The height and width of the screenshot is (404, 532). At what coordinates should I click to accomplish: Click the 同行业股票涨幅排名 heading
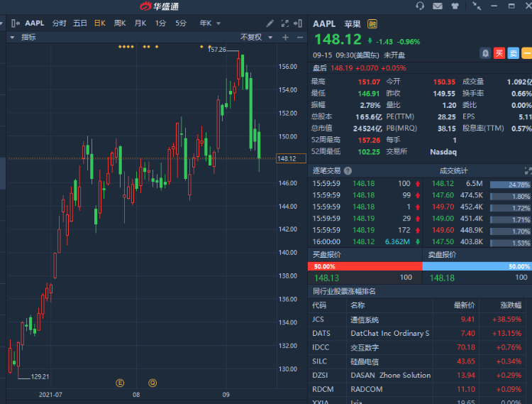[x=344, y=291]
